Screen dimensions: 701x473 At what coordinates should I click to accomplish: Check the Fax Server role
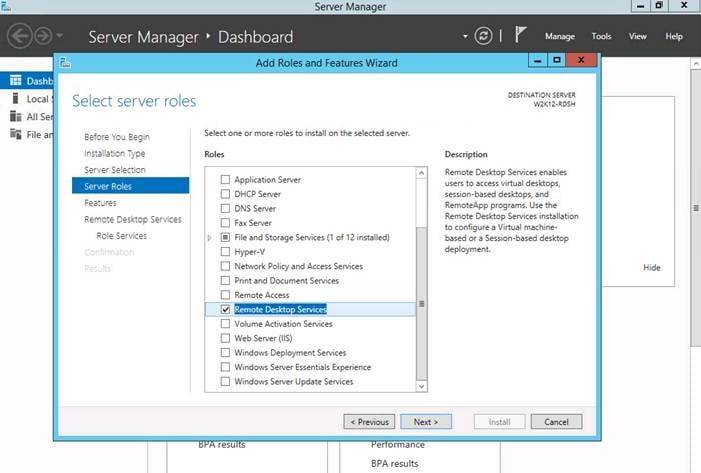[225, 223]
